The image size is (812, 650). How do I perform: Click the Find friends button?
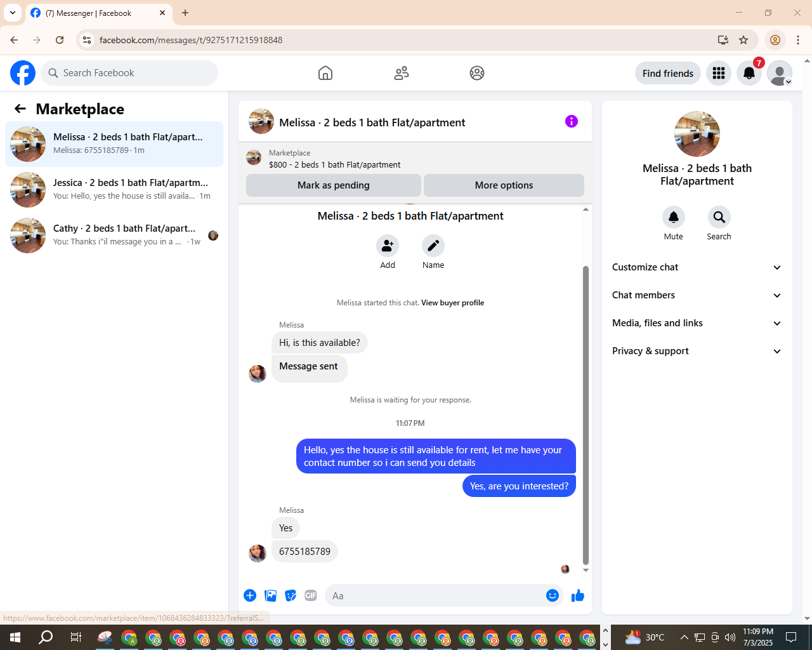pyautogui.click(x=668, y=73)
